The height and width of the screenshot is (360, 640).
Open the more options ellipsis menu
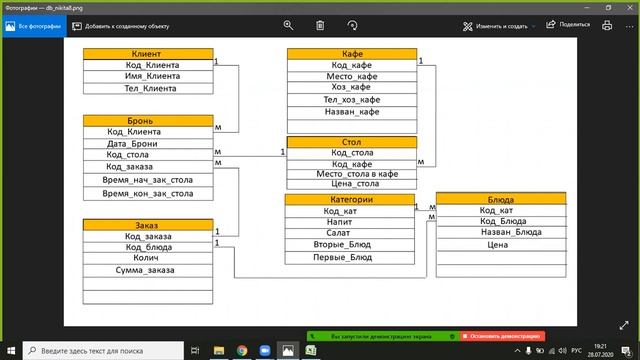point(629,26)
